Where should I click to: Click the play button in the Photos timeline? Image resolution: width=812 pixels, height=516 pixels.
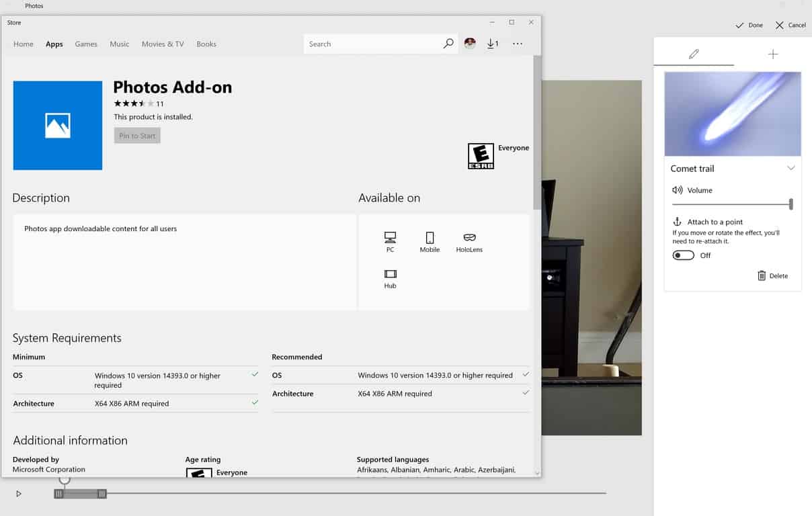point(19,494)
